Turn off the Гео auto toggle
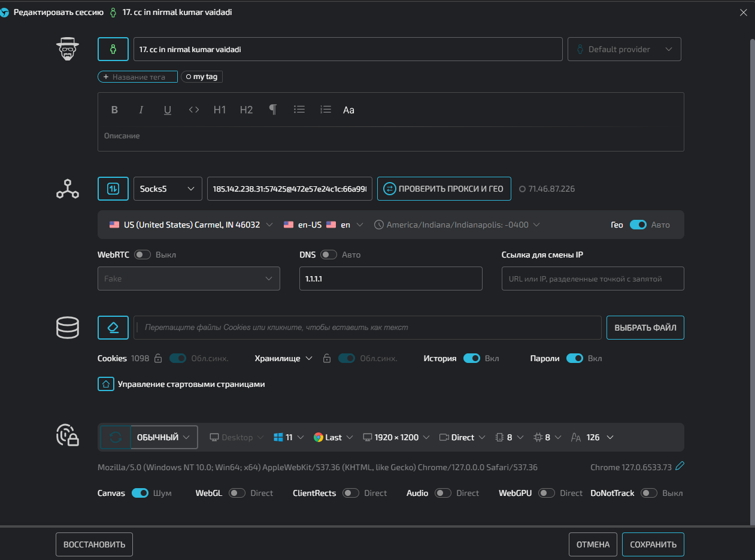This screenshot has height=560, width=755. [638, 225]
